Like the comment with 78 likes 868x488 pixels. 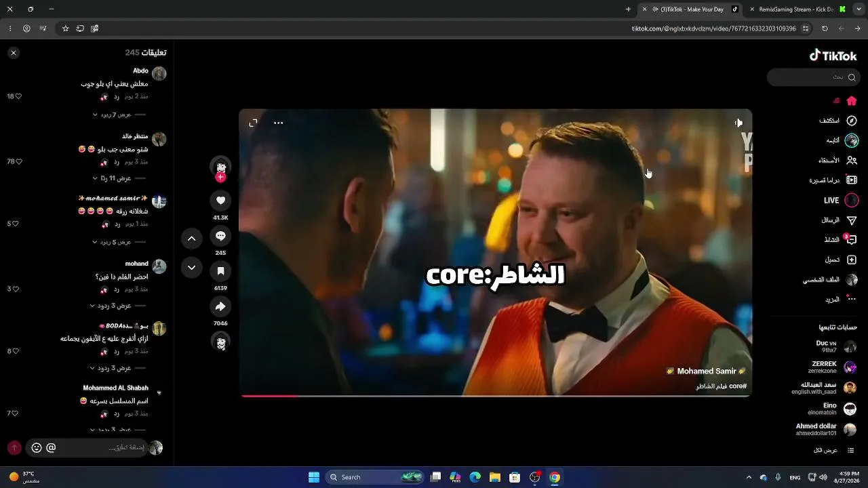18,161
